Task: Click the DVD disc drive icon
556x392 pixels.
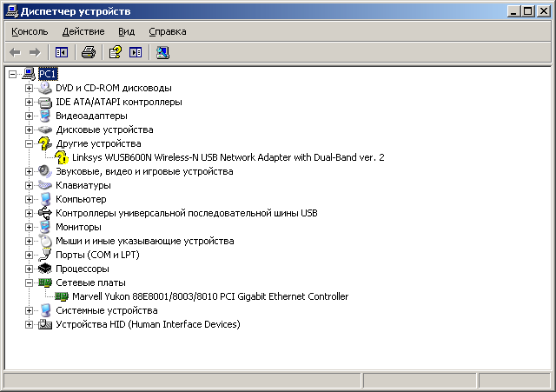Action: point(45,88)
